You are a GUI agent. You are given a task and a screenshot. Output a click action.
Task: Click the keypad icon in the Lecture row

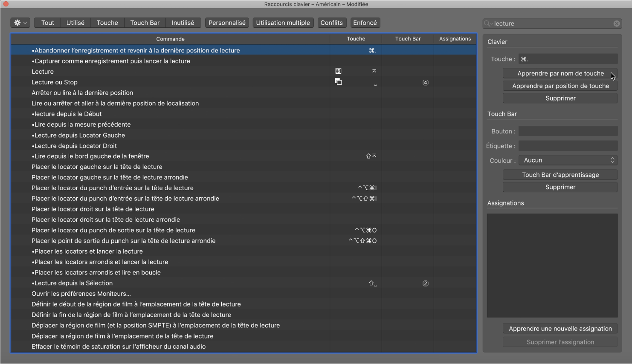pyautogui.click(x=338, y=71)
